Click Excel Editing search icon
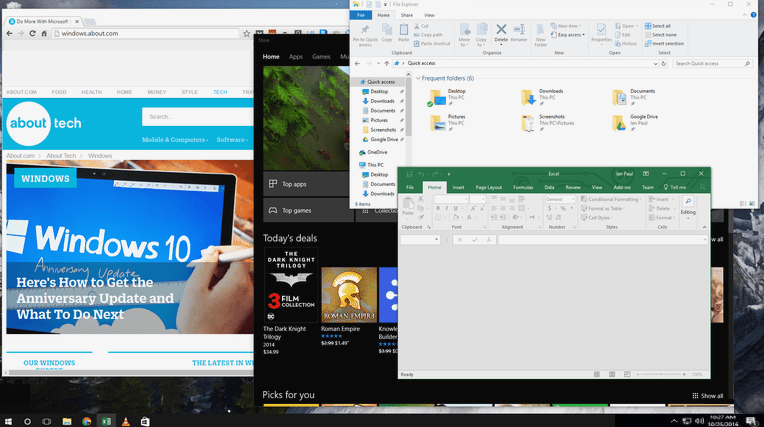Screen dimensions: 764x427 point(688,201)
